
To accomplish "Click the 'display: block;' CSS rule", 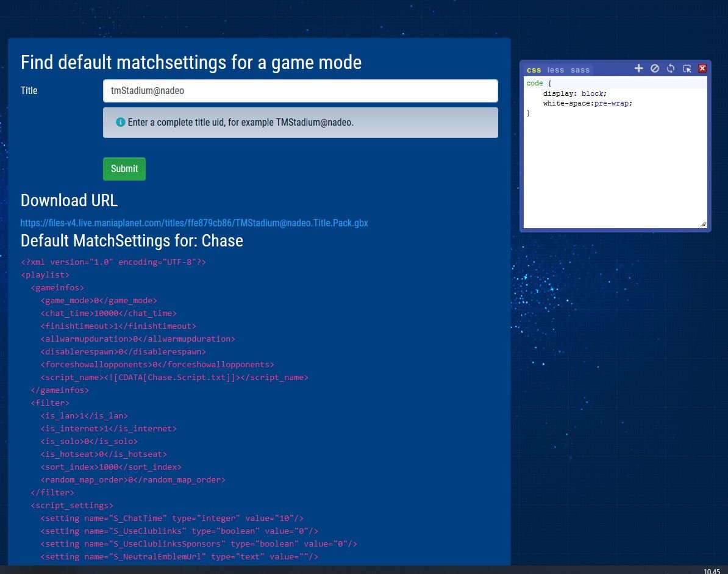I will (575, 93).
